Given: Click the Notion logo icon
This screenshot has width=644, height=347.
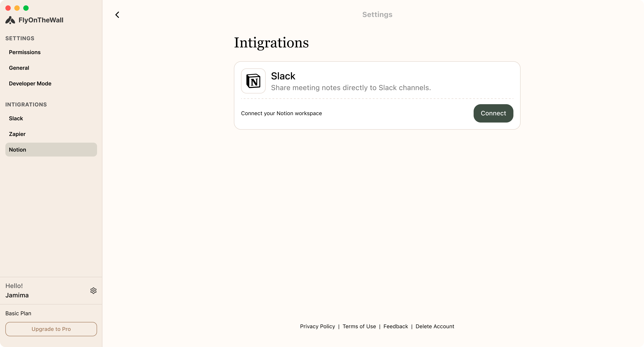Looking at the screenshot, I should [253, 81].
